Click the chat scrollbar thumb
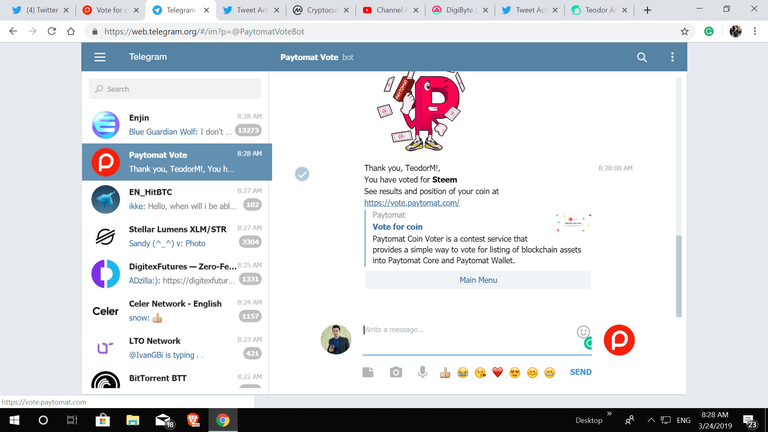 click(x=678, y=276)
